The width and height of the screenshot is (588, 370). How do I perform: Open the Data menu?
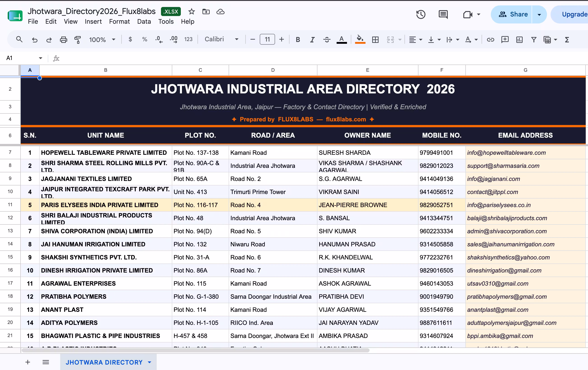(144, 21)
